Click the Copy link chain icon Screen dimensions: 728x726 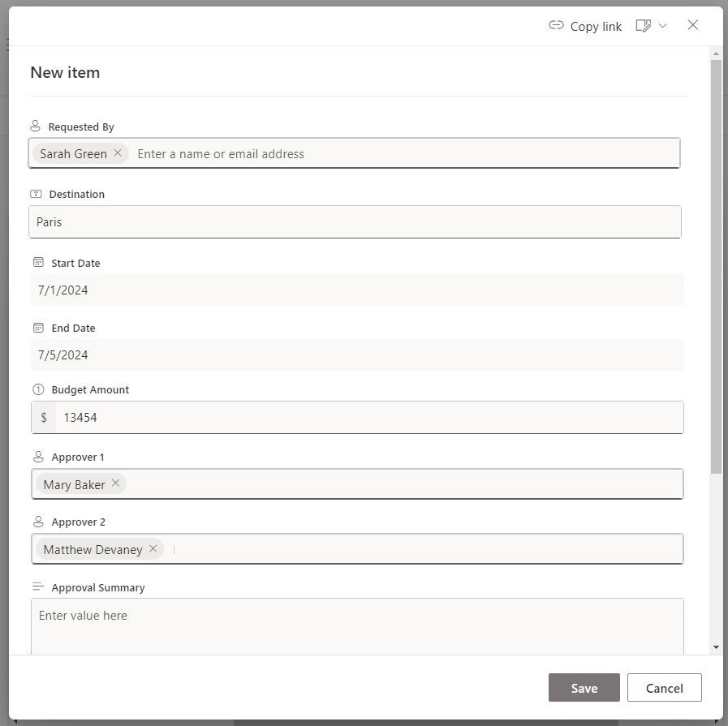[x=556, y=25]
